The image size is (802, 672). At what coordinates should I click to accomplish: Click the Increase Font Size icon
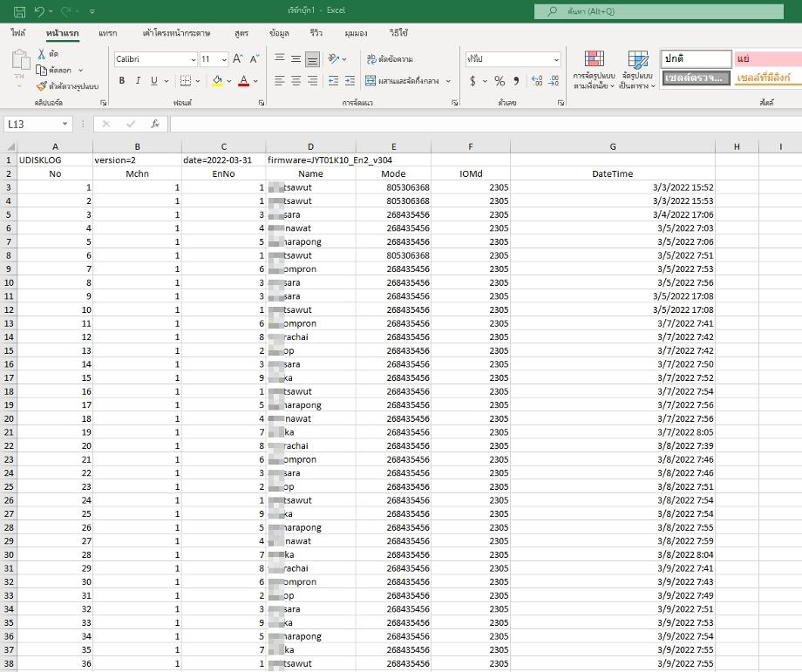(x=237, y=59)
